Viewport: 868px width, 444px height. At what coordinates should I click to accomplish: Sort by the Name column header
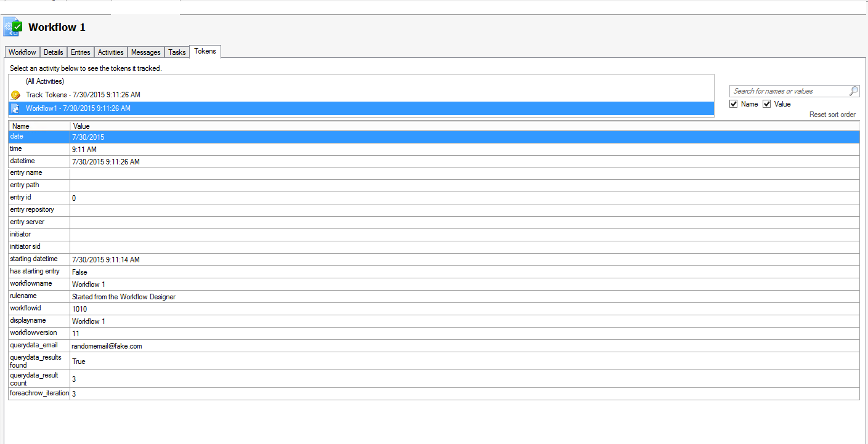(39, 126)
